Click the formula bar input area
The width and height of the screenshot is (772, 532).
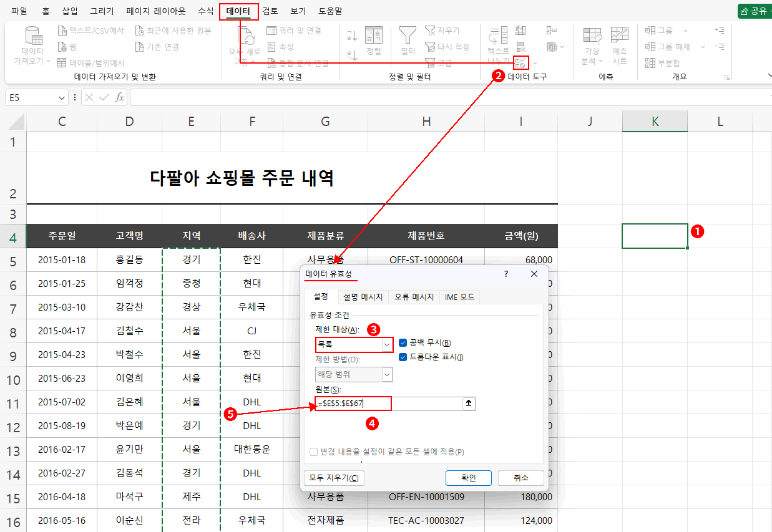pos(449,97)
